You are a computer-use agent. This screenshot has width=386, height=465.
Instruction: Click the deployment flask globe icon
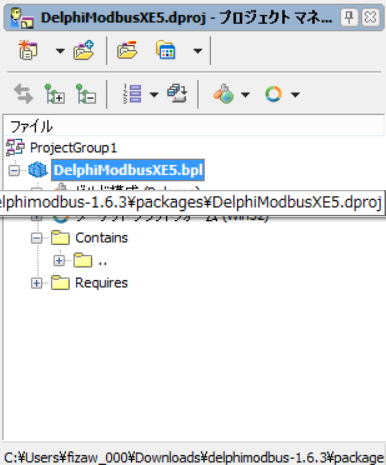click(223, 94)
